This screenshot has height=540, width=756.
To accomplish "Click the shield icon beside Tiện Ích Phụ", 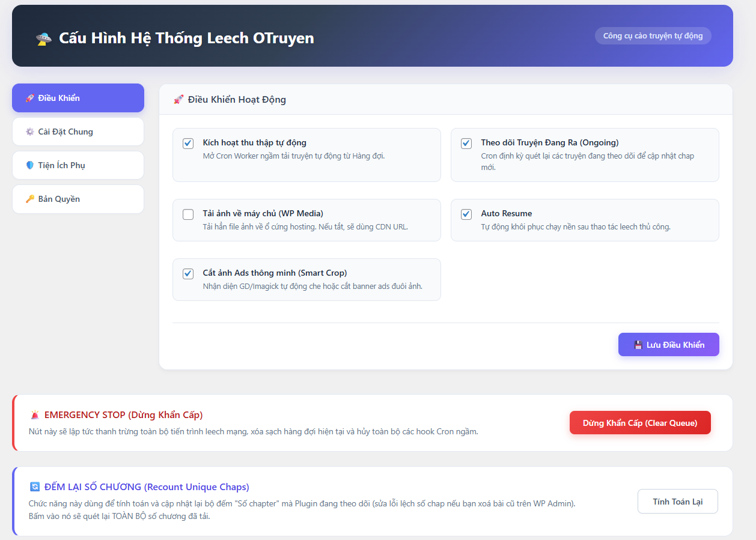I will tap(29, 166).
